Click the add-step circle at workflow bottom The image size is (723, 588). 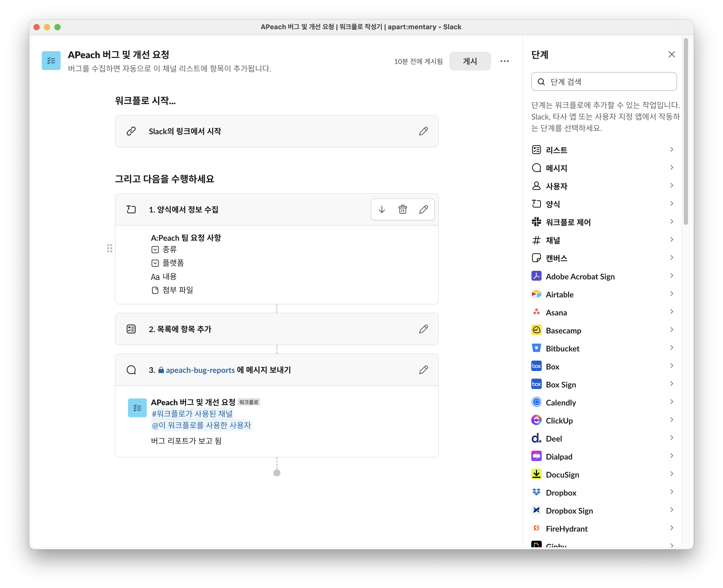(x=277, y=473)
